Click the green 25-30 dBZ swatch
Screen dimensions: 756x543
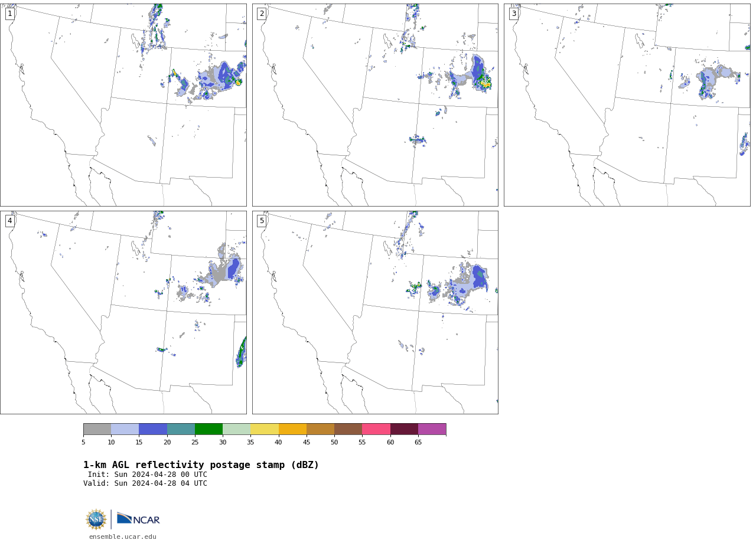209,429
